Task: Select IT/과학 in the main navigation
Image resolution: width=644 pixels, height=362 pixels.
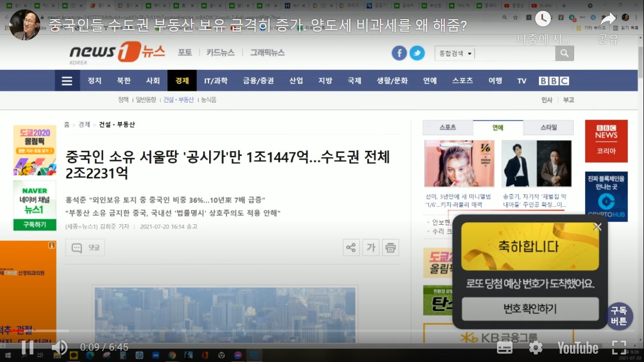Action: coord(216,81)
